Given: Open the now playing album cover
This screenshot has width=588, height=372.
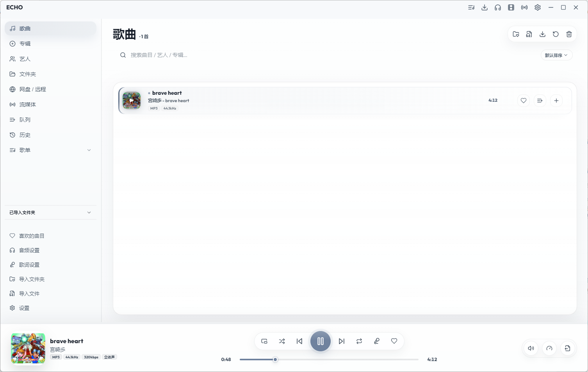Looking at the screenshot, I should point(28,349).
